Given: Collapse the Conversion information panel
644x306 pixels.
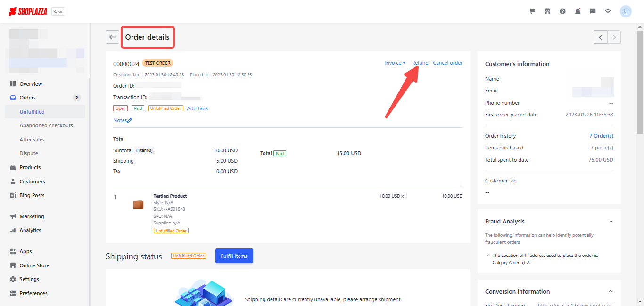Looking at the screenshot, I should [611, 291].
